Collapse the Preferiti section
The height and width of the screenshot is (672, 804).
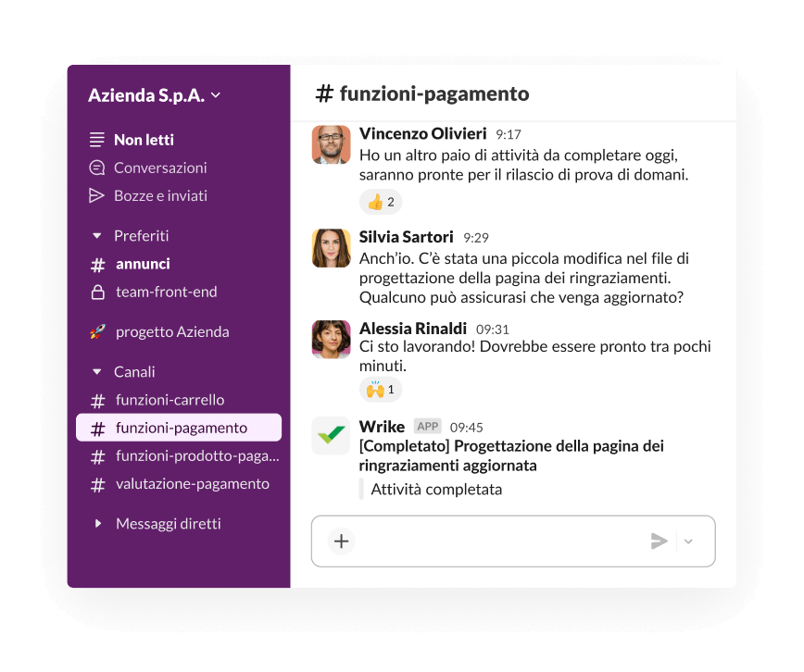point(96,236)
